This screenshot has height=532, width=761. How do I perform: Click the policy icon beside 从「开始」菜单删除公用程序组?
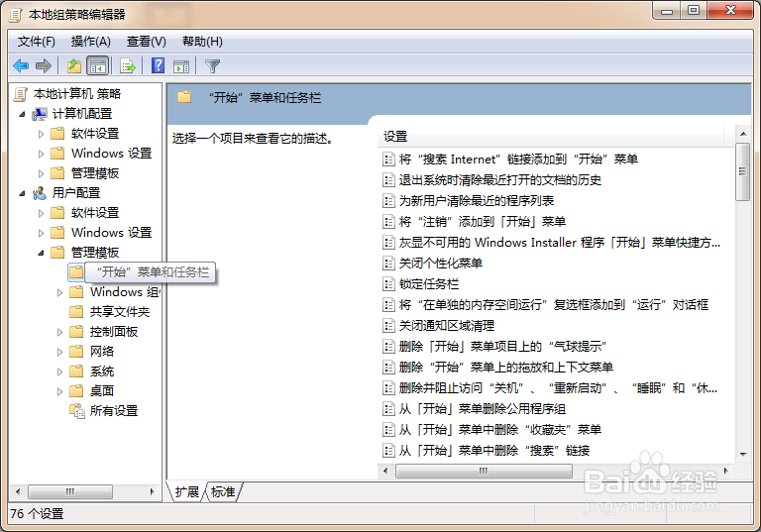[388, 409]
